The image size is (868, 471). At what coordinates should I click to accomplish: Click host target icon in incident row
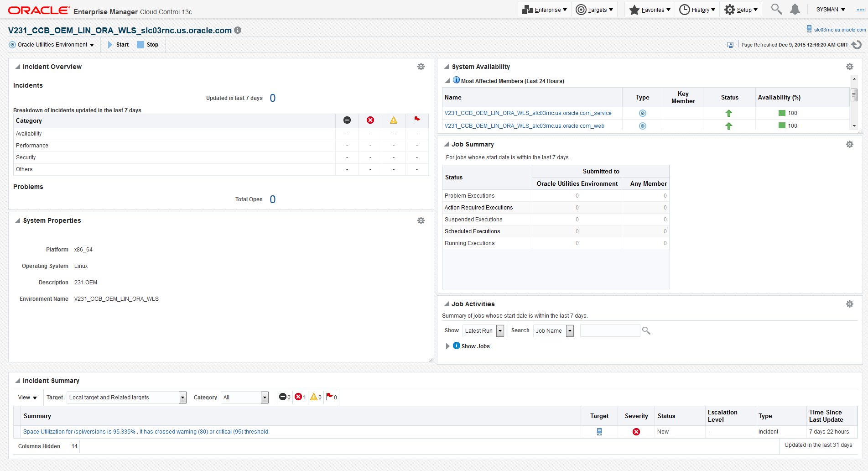[x=599, y=432]
